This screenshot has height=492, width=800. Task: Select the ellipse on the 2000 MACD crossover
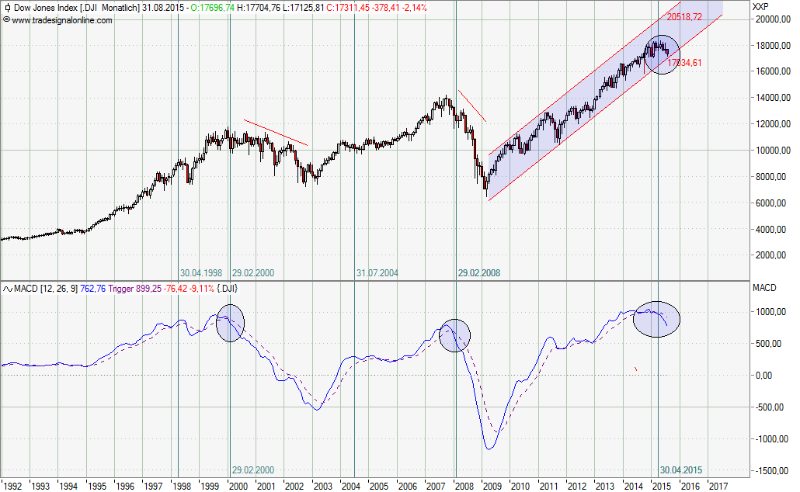point(230,324)
